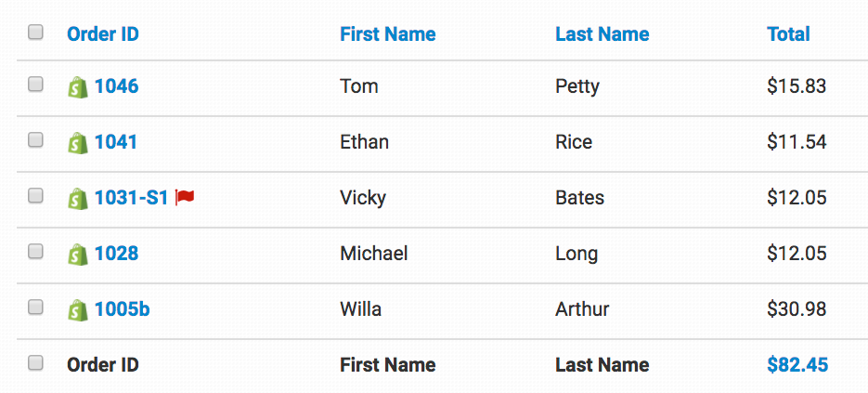Sort by the Order ID column header
Viewport: 868px width, 393px height.
(x=103, y=34)
